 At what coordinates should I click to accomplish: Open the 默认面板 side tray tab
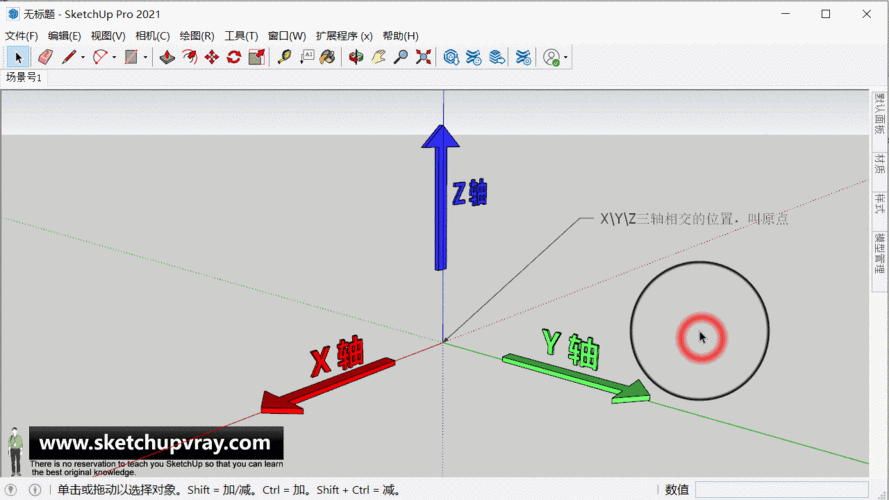coord(879,113)
